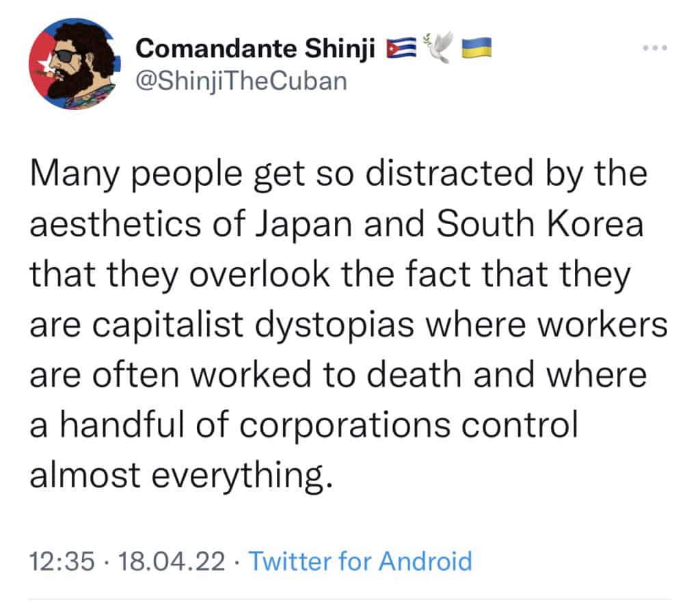Click the divider line below the timestamp

coord(350,599)
